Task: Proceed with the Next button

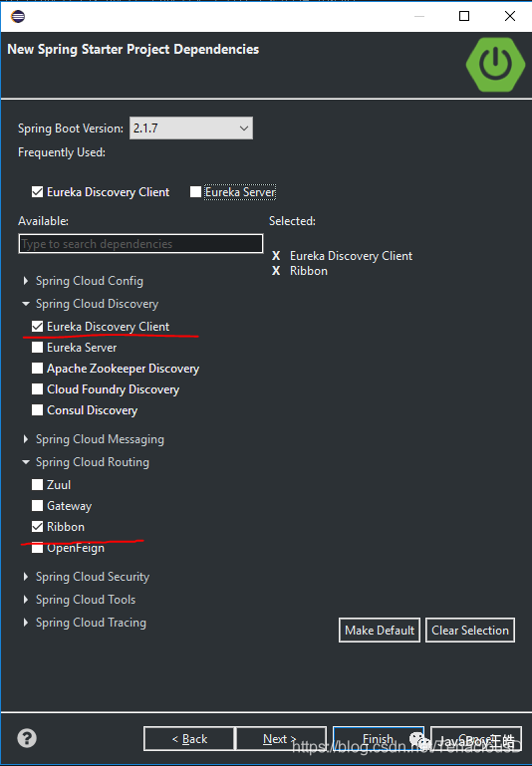Action: tap(281, 739)
